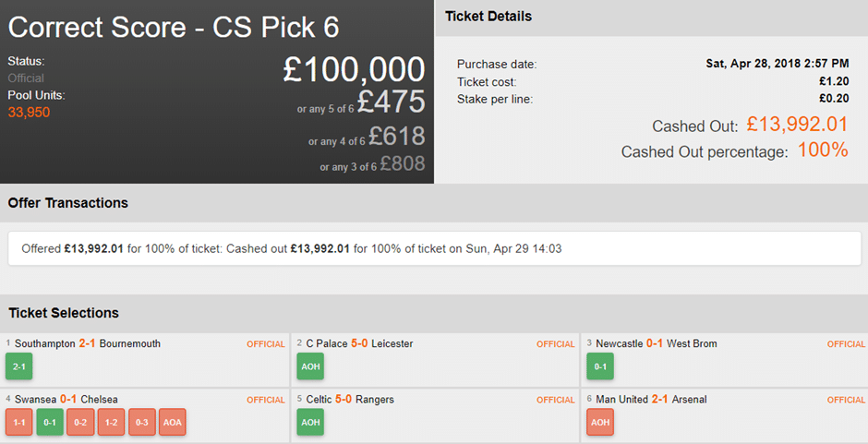
Task: Click the £13,992.01 Cashed Out amount
Action: (797, 125)
